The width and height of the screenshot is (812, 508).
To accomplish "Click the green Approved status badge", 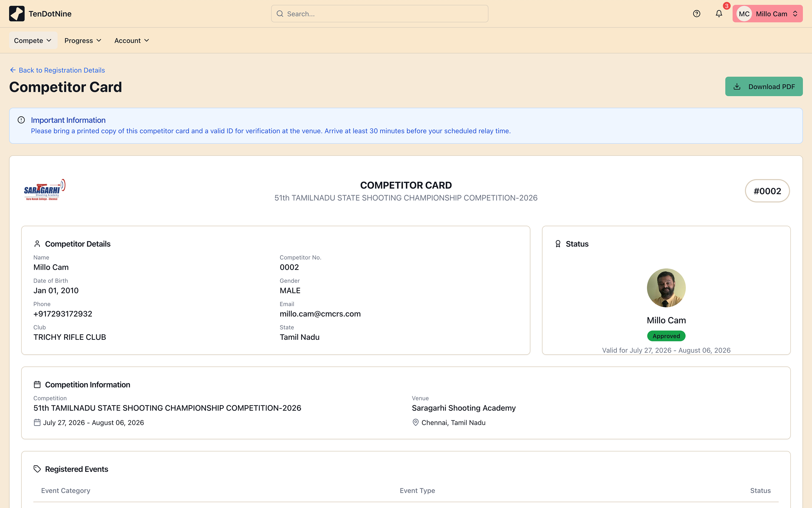I will (666, 336).
